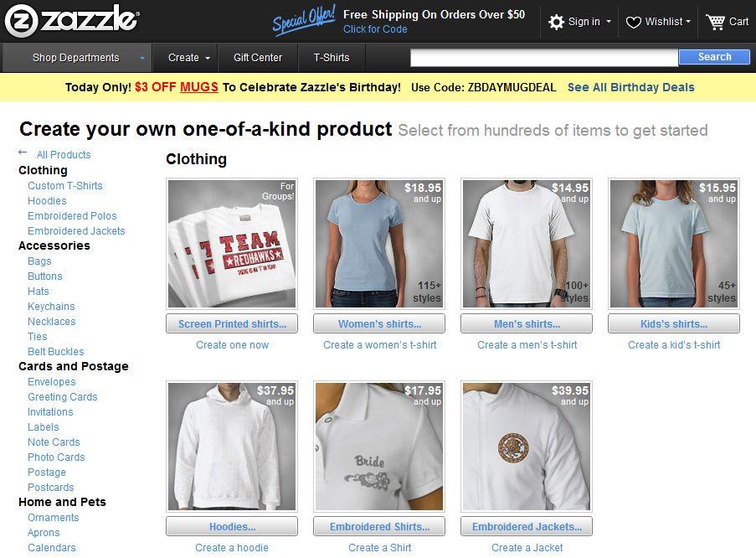Click the Women's shirts button

tap(379, 324)
